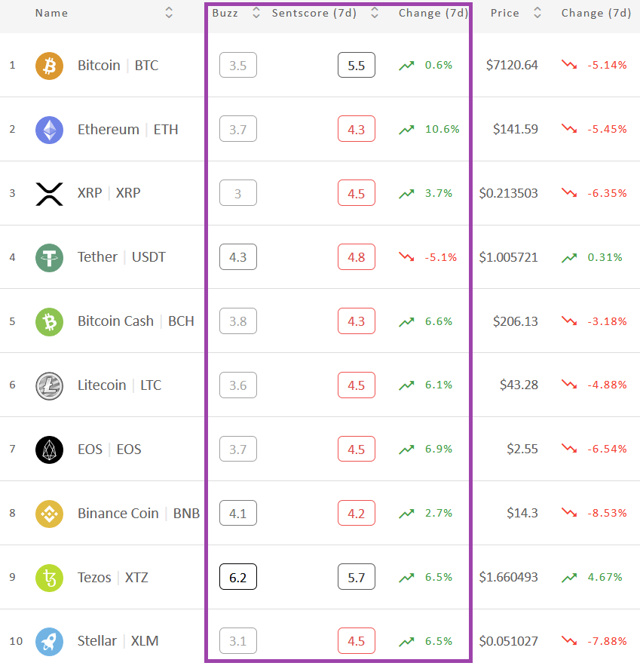Click the Tezos lime green logo
Screen dimensions: 640x672
(x=49, y=578)
